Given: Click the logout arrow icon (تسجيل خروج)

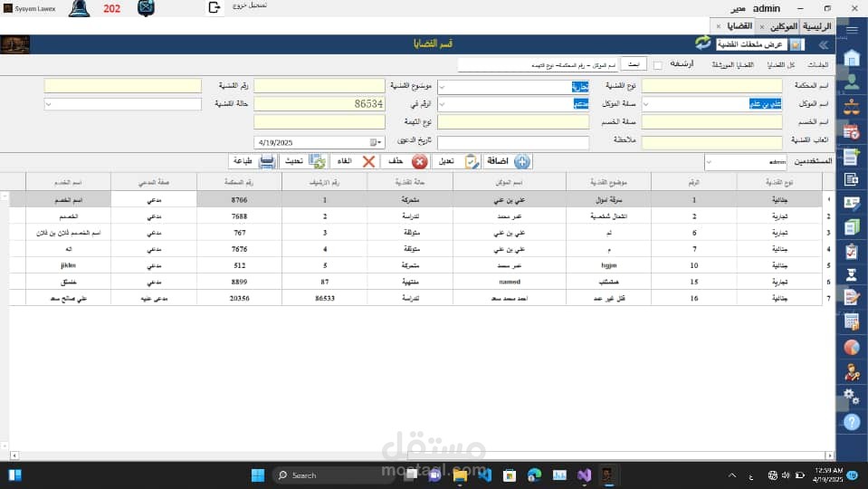Looking at the screenshot, I should 215,8.
